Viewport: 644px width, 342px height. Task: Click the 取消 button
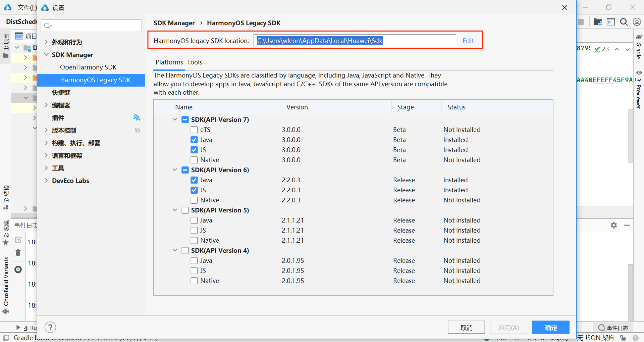tap(466, 327)
